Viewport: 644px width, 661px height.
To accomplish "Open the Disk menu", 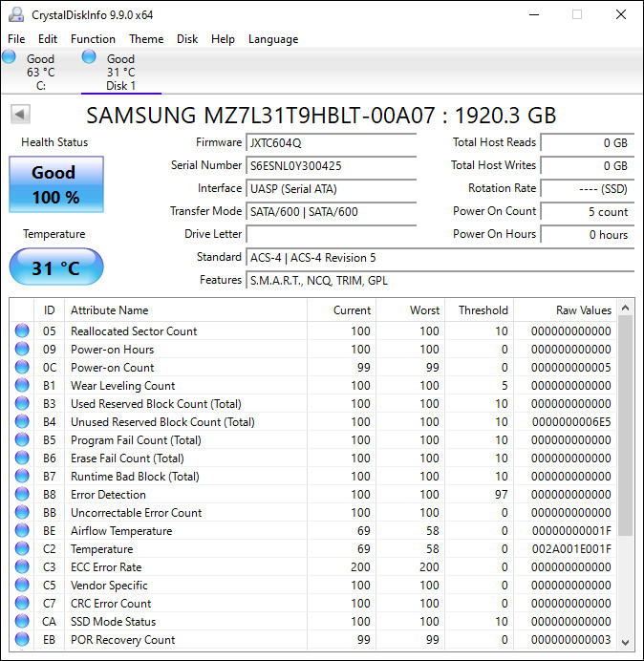I will (x=187, y=39).
